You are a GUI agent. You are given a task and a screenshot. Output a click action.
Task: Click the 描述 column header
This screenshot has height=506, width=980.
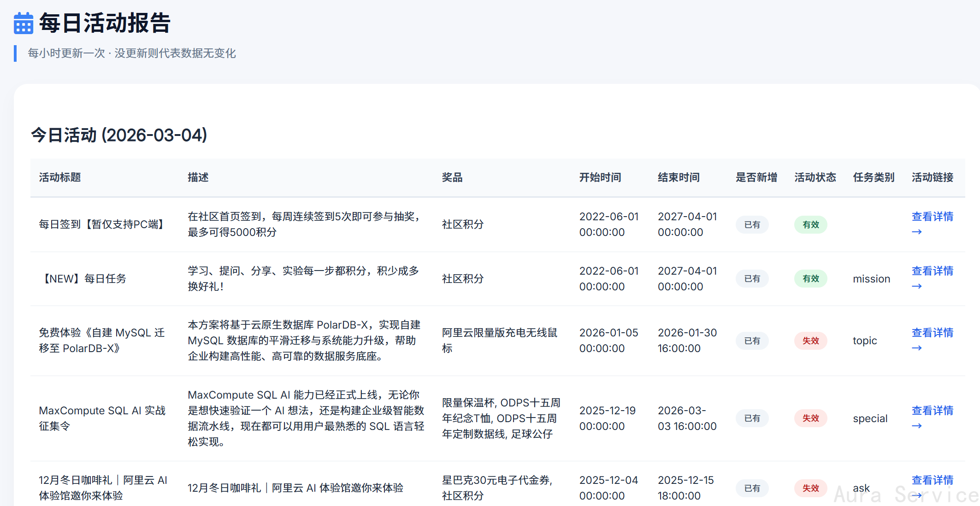[x=198, y=177]
